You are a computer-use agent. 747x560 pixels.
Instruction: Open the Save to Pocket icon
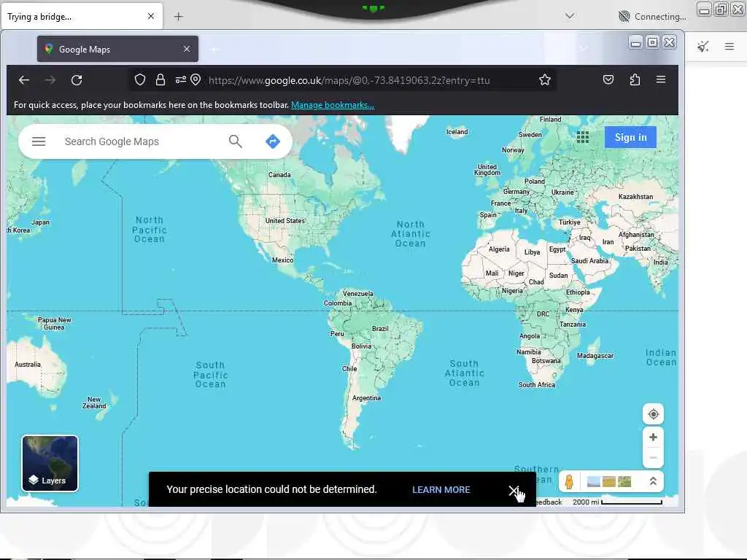(x=608, y=79)
